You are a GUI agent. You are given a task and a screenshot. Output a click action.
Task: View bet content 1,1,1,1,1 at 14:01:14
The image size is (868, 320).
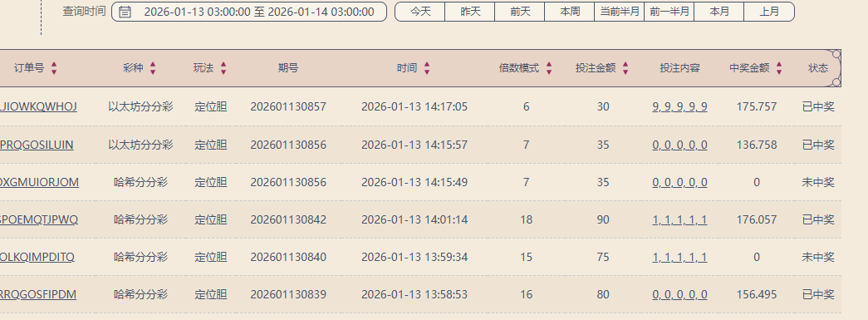point(679,219)
